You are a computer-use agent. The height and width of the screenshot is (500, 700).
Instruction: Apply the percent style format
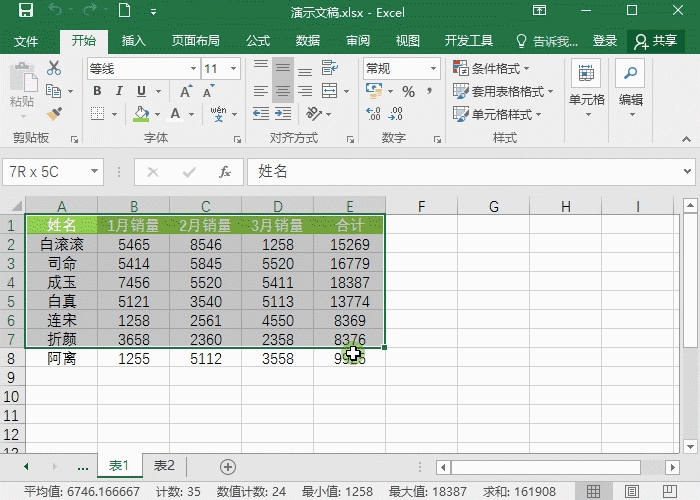pos(408,91)
